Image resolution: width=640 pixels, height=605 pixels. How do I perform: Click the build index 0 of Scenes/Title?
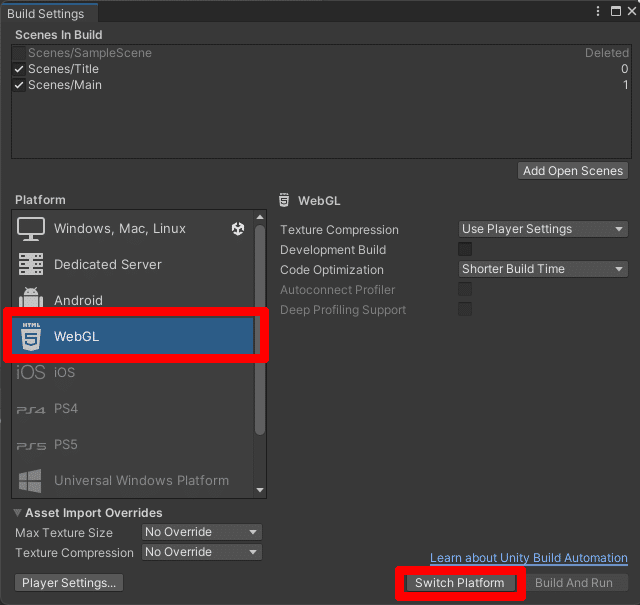coord(624,69)
